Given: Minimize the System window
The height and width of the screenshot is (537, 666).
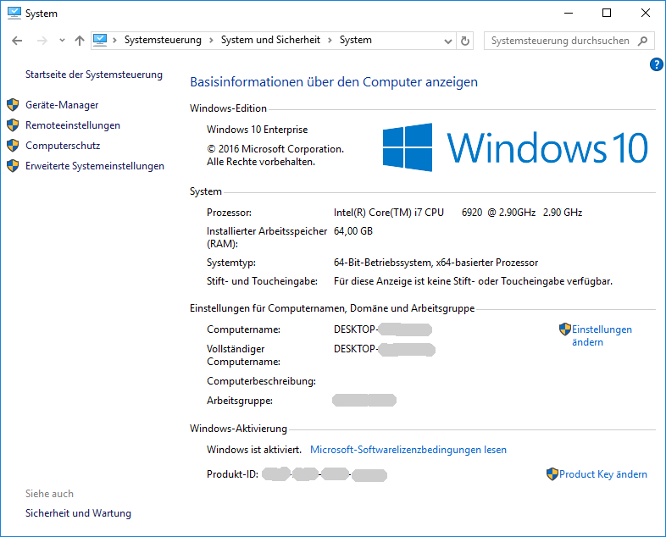Looking at the screenshot, I should pos(568,13).
